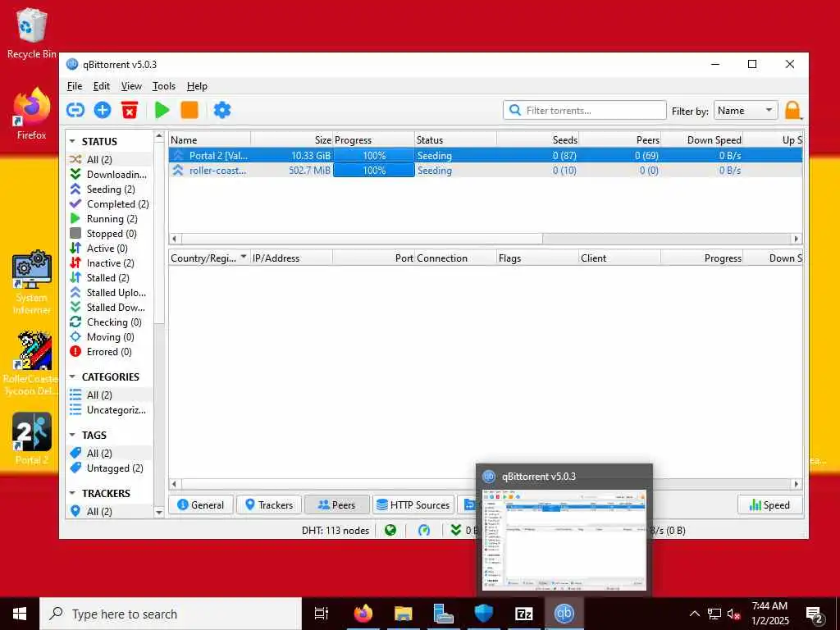Open the Tools menu
The height and width of the screenshot is (630, 840).
coord(164,85)
